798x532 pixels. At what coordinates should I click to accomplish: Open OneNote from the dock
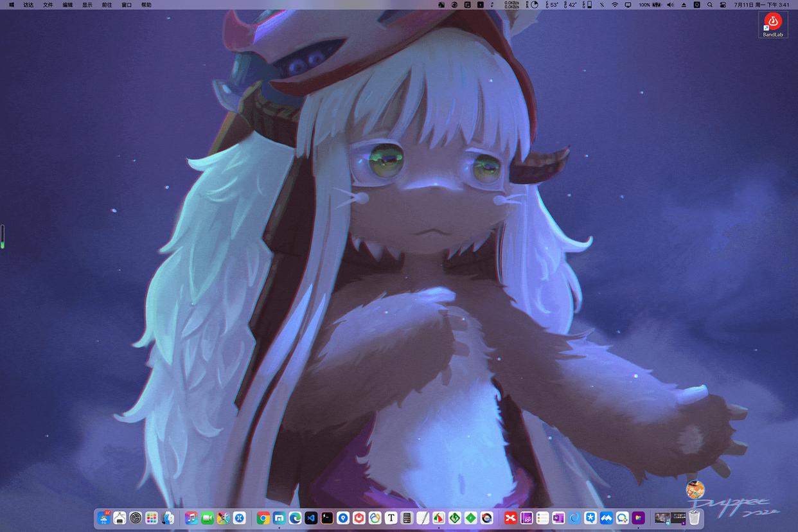(x=558, y=518)
